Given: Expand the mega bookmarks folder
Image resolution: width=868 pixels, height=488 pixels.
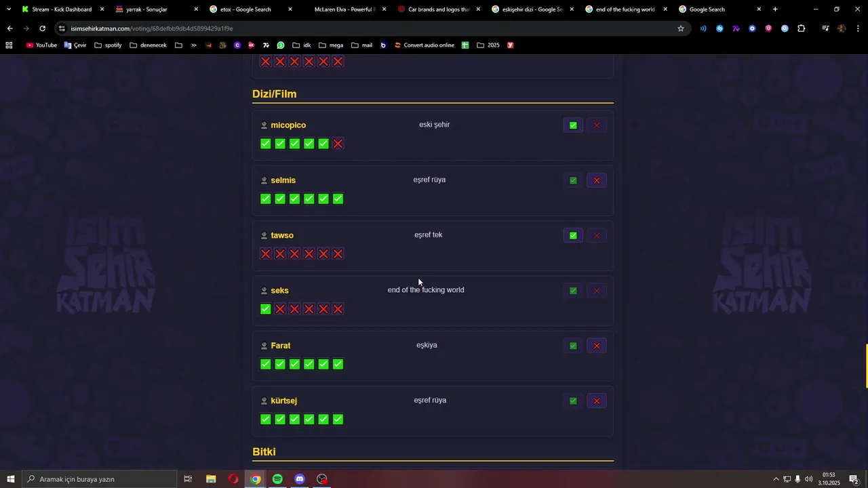Looking at the screenshot, I should pyautogui.click(x=331, y=45).
